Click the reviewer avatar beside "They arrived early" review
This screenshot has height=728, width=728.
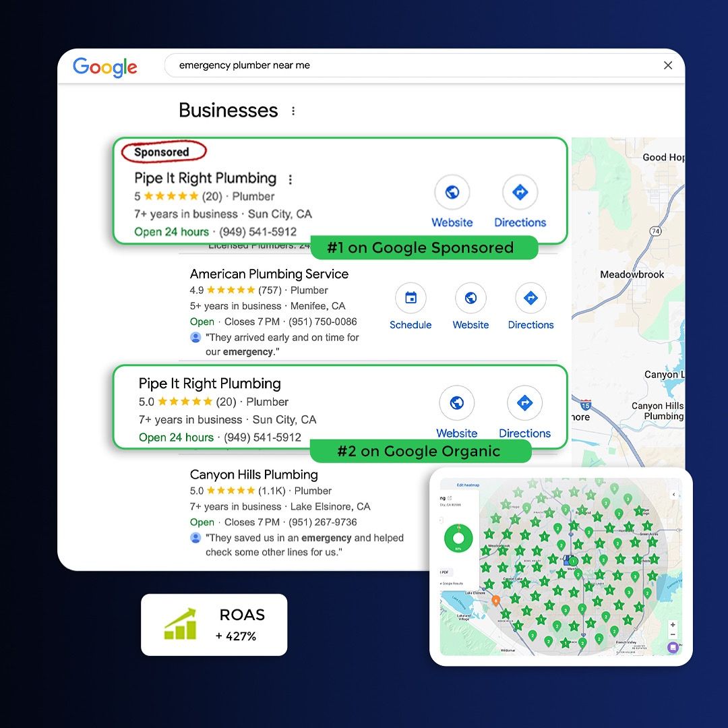point(195,338)
